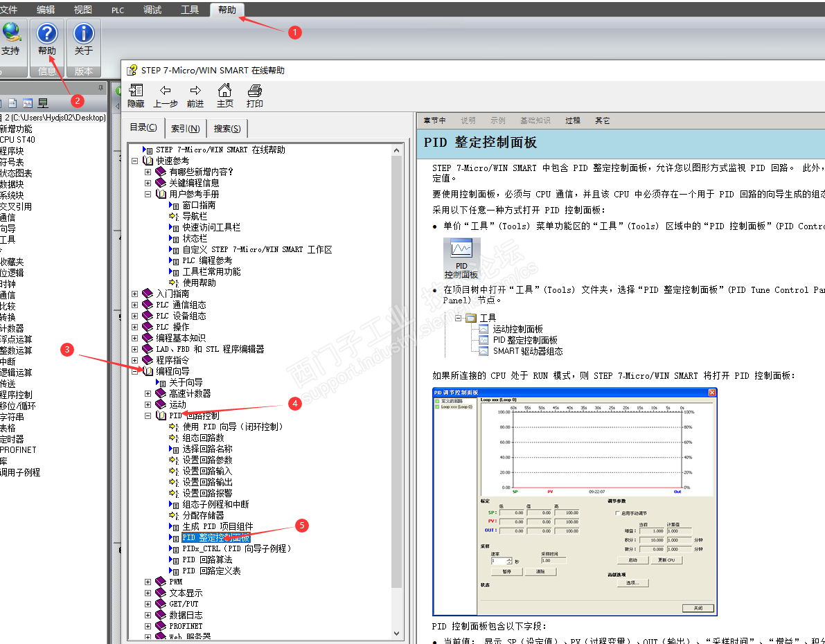The height and width of the screenshot is (644, 825).
Task: Expand 关键编程信息 node
Action: (148, 183)
